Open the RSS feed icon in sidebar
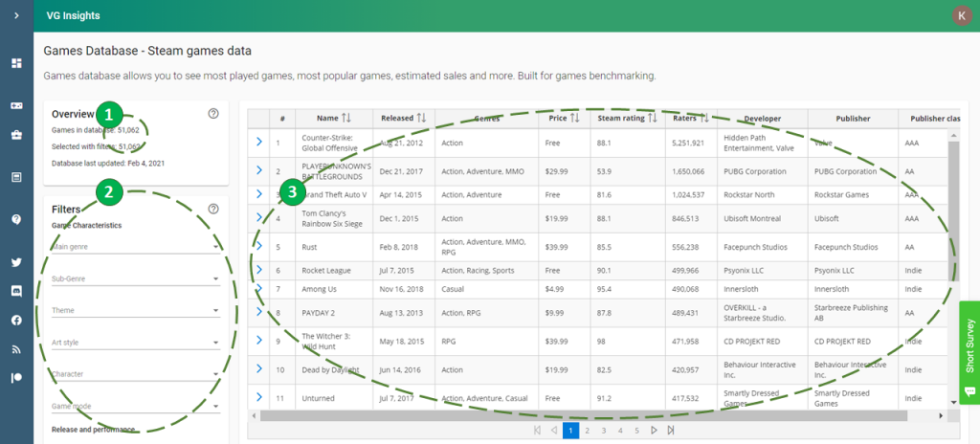 (16, 349)
